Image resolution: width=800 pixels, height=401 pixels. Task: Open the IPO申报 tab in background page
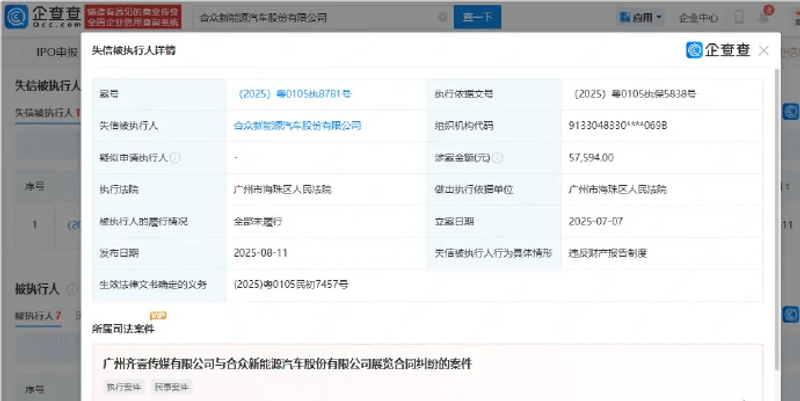57,52
